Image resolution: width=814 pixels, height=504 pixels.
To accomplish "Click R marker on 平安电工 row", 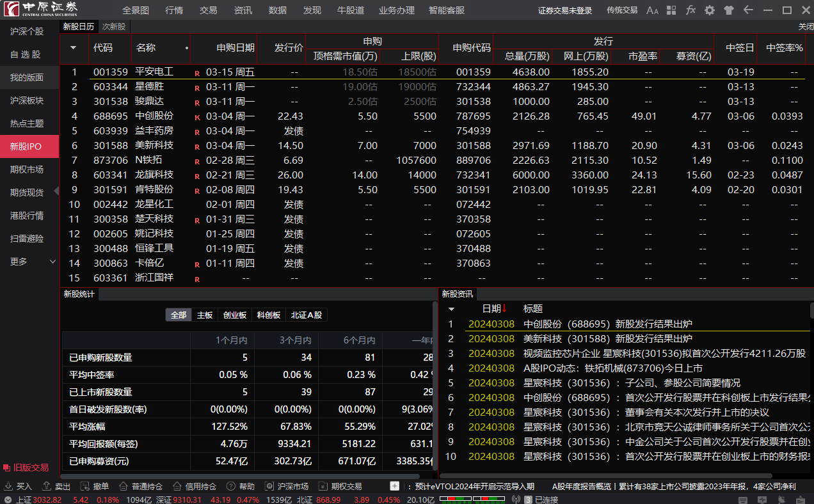I will click(x=197, y=73).
